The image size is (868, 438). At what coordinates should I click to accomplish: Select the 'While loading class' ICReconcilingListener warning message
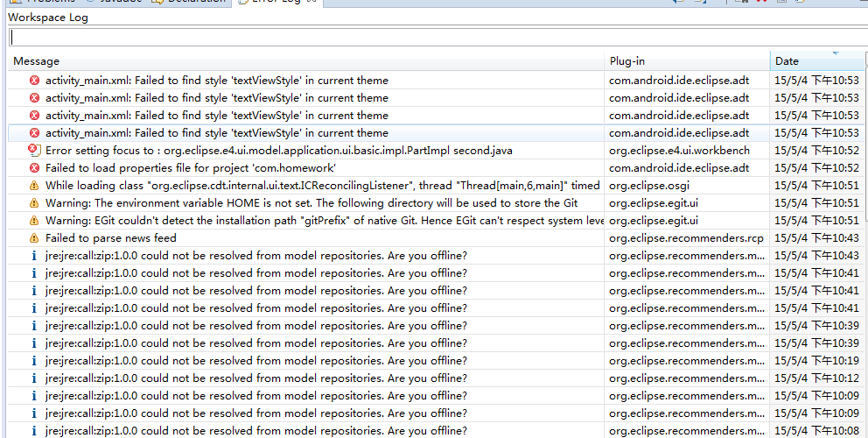323,185
